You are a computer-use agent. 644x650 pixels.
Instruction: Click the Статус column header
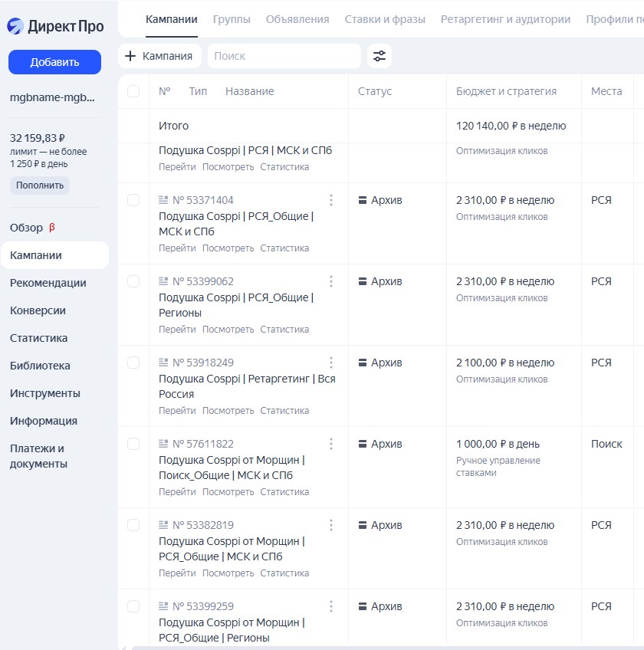(375, 91)
